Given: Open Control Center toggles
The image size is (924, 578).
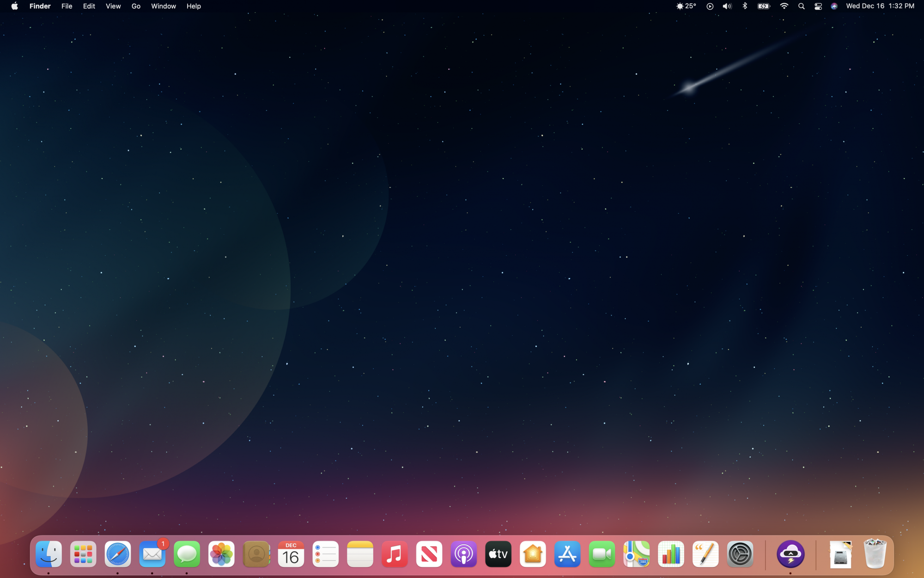Looking at the screenshot, I should coord(818,6).
